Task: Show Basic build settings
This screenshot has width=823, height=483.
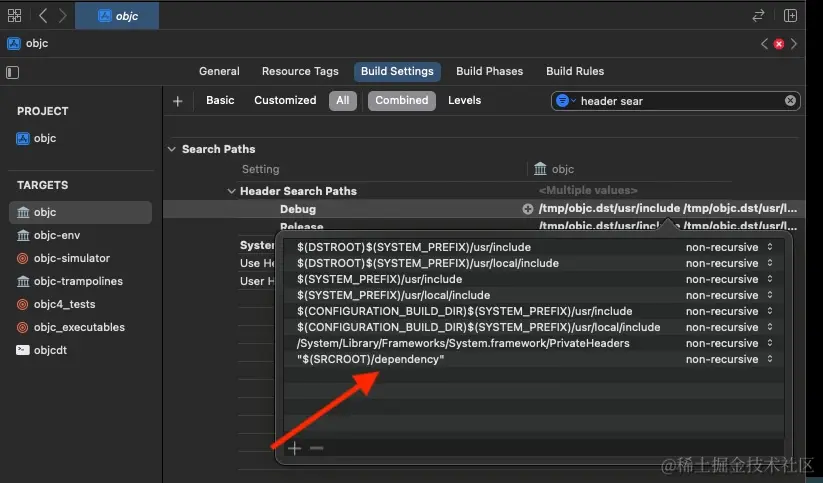Action: (220, 100)
